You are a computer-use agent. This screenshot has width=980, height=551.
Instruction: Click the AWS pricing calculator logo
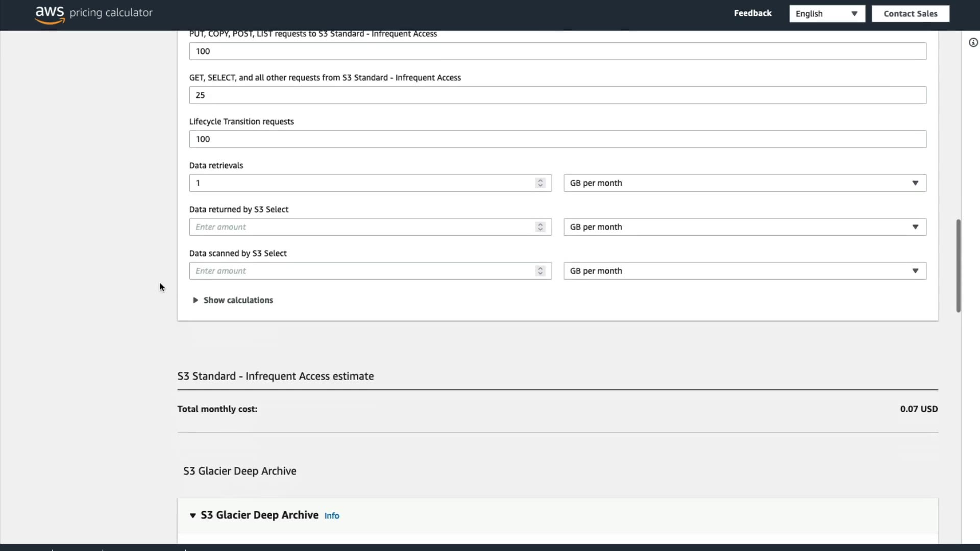[93, 14]
